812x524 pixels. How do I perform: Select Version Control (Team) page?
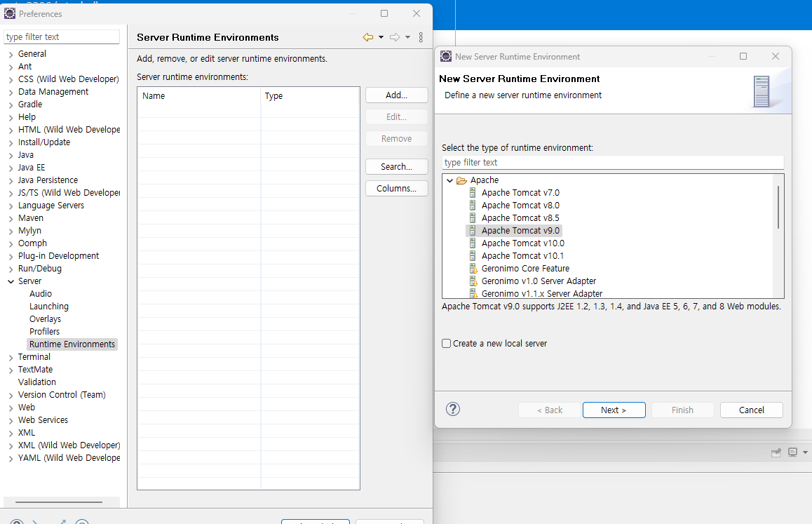(62, 395)
